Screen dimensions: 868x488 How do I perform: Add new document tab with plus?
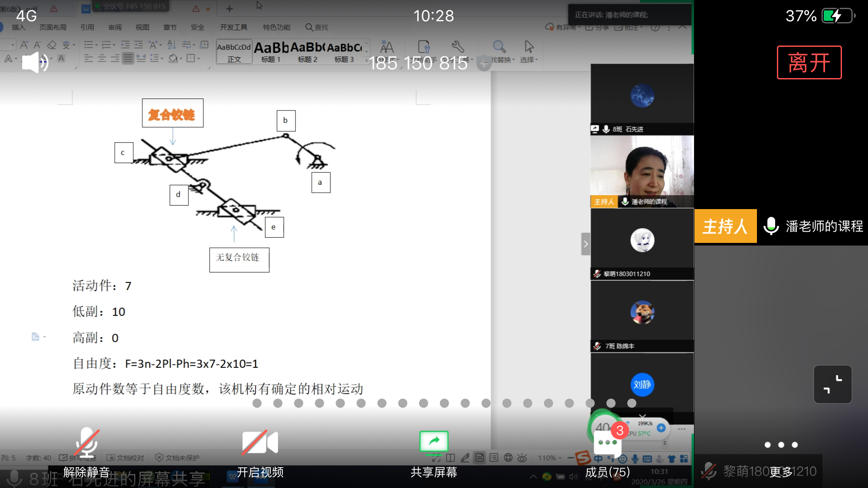pos(229,8)
